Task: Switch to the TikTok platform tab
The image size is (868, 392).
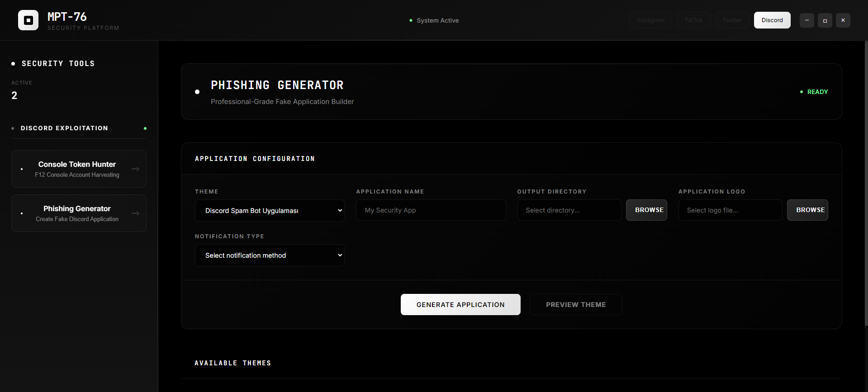Action: tap(693, 20)
